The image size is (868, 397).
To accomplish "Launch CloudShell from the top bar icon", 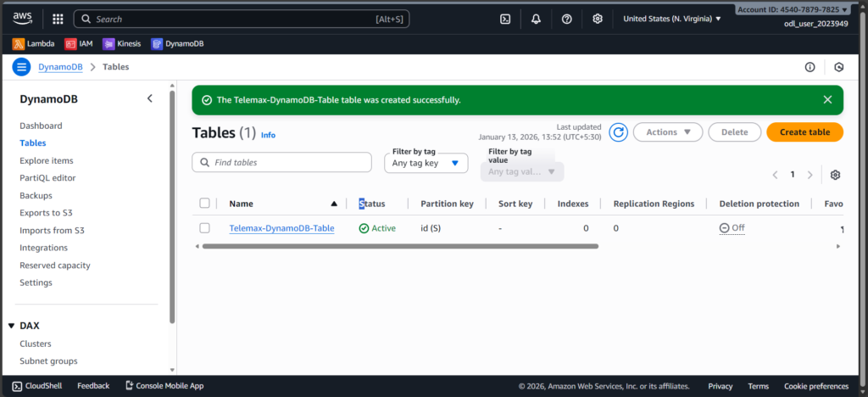I will point(505,19).
